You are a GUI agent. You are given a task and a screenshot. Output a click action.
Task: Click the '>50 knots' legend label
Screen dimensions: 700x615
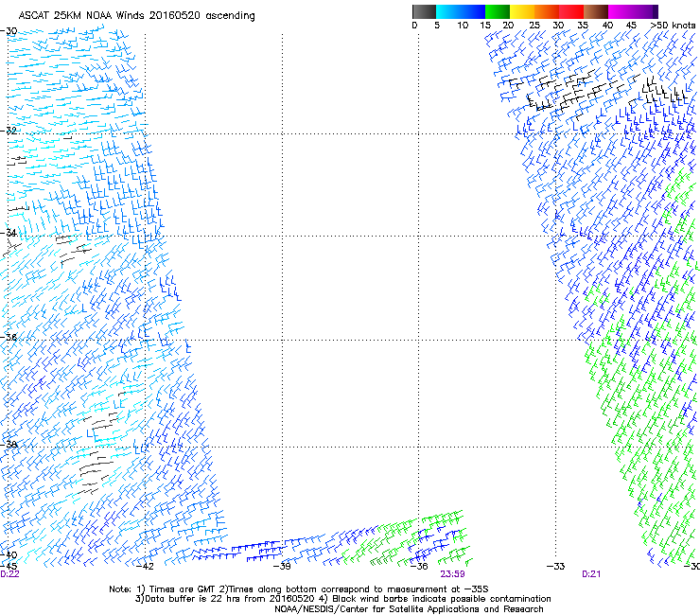pos(673,26)
